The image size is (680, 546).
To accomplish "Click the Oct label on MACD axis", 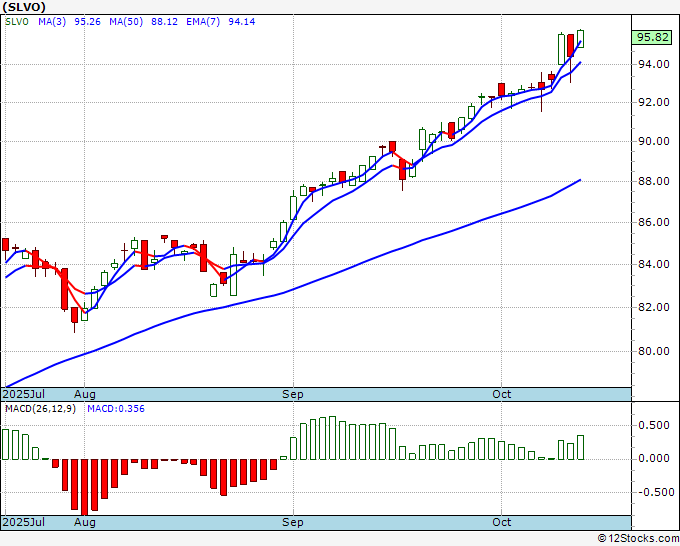I will (x=502, y=522).
